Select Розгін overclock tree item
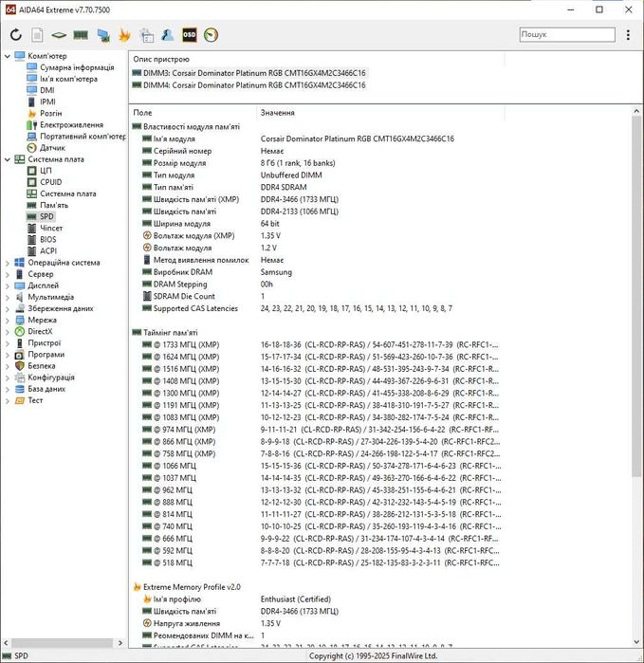Image resolution: width=644 pixels, height=663 pixels. tap(50, 113)
